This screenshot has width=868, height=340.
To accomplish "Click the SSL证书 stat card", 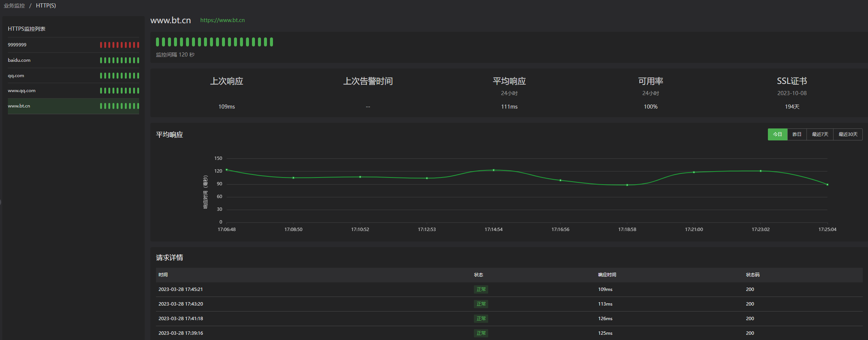I will tap(792, 94).
